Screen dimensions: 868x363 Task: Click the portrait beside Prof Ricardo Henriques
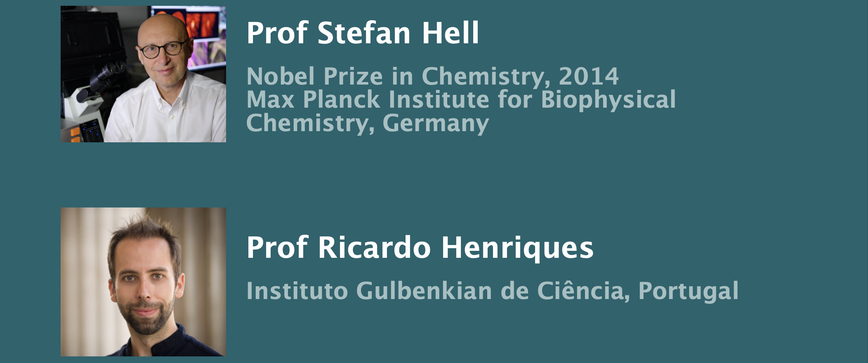coord(143,282)
